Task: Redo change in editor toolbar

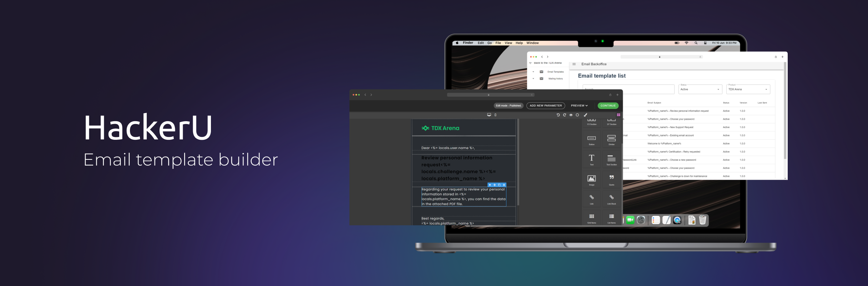Action: coord(565,115)
